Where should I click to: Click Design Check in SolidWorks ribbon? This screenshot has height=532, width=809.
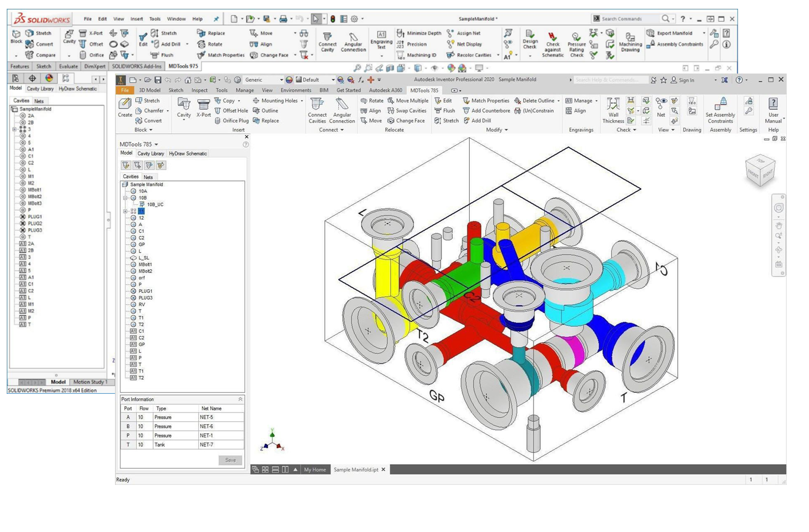[529, 40]
